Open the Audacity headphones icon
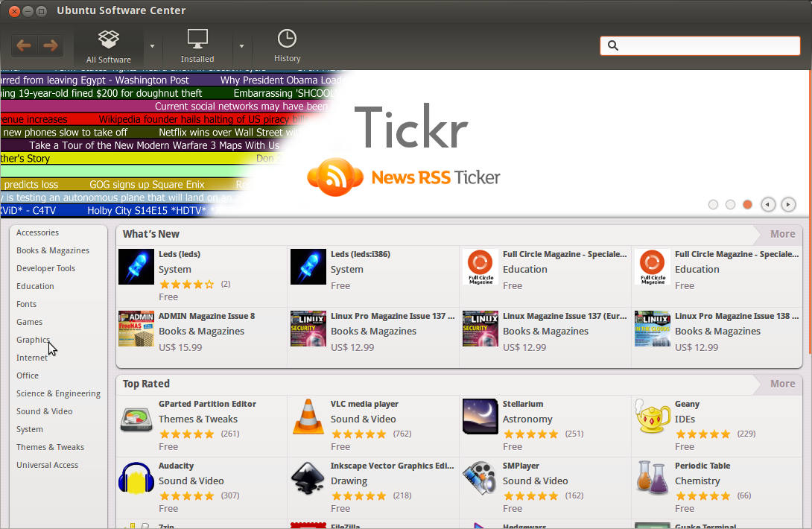 tap(136, 478)
